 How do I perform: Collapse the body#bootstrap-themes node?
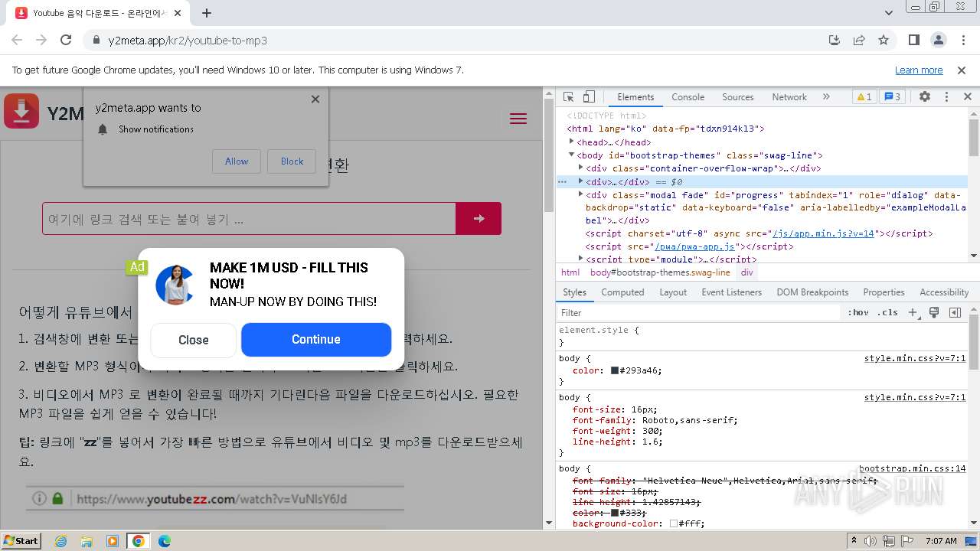click(x=571, y=155)
